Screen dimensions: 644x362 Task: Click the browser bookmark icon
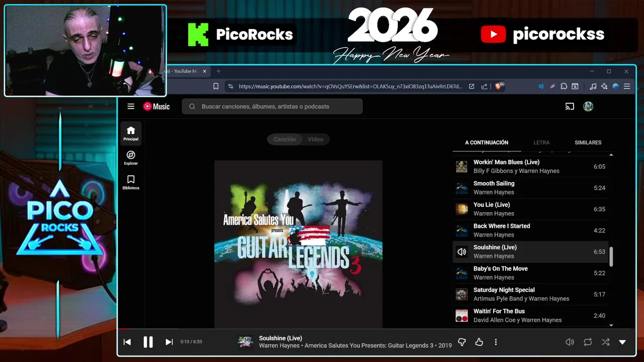[216, 86]
